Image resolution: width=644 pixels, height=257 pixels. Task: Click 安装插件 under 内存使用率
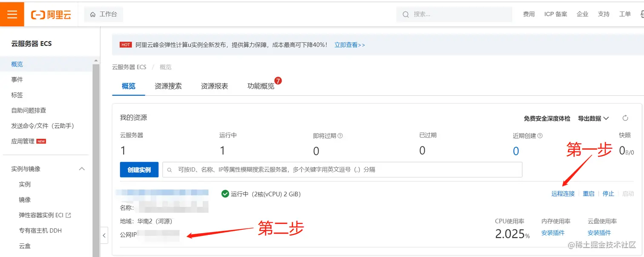pos(553,233)
